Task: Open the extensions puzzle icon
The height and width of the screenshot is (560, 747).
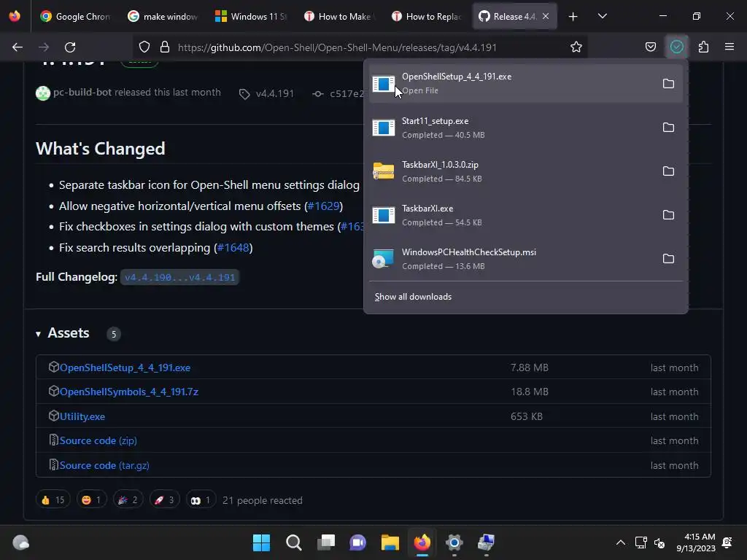Action: point(703,47)
